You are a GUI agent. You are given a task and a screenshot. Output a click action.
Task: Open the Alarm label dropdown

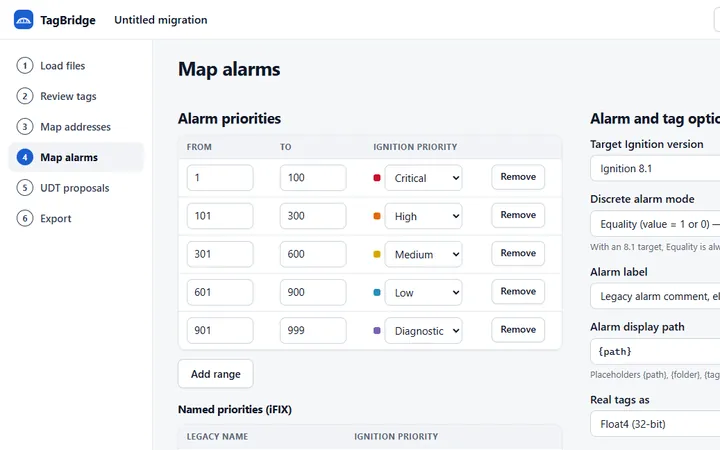655,296
